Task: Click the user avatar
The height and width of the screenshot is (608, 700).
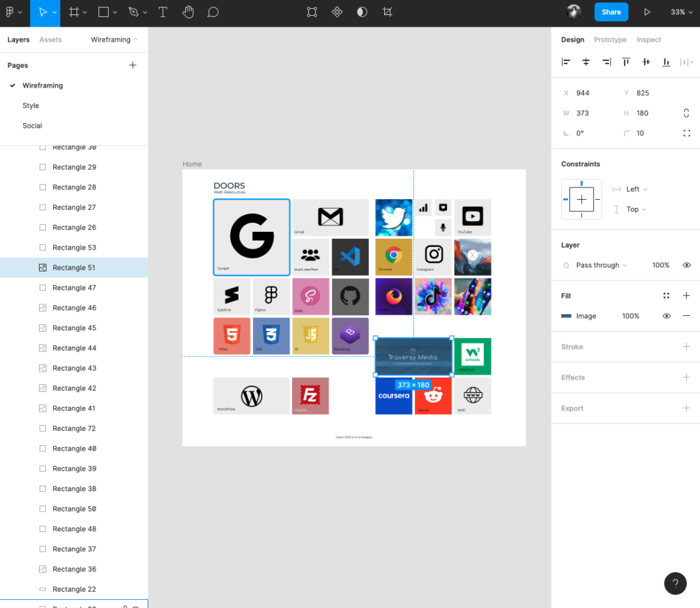Action: [x=574, y=12]
